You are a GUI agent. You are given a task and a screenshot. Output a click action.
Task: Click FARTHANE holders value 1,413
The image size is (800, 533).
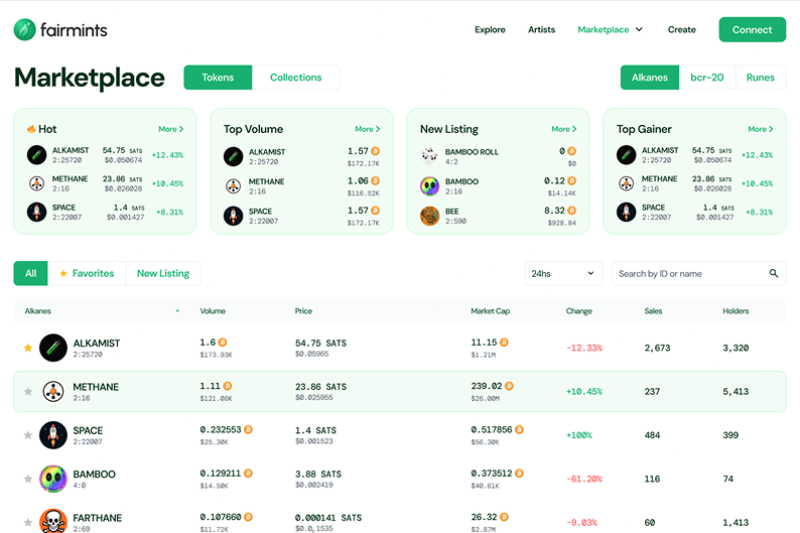(x=736, y=522)
